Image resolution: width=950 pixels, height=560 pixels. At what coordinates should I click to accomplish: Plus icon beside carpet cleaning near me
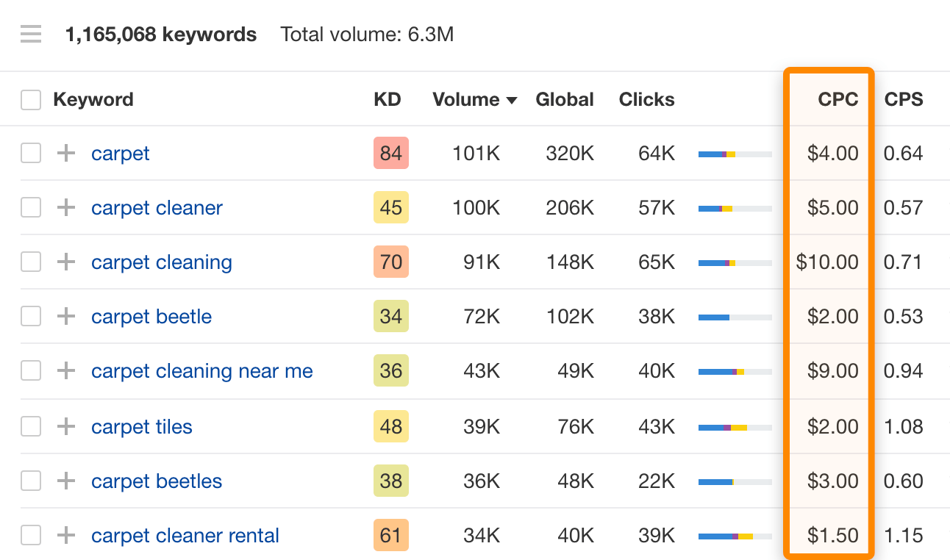(x=66, y=371)
